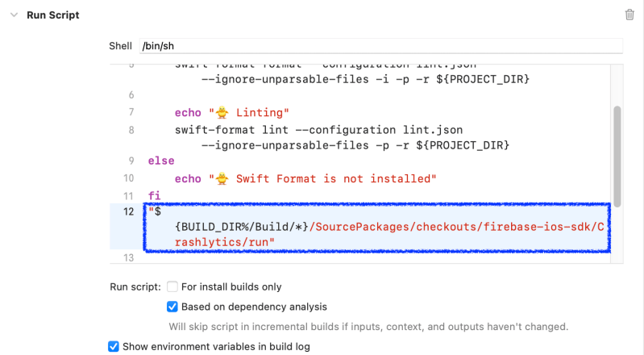Click the fi keyword on line 11
Viewport: 644px width, 355px height.
pyautogui.click(x=154, y=195)
